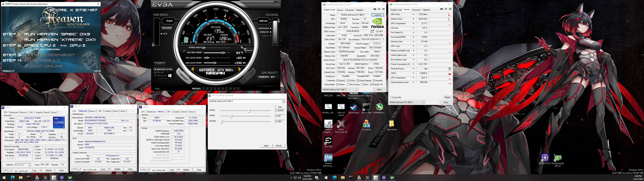Open the Restart_-_Bl... desktop file
644x181 pixels.
(x=328, y=109)
